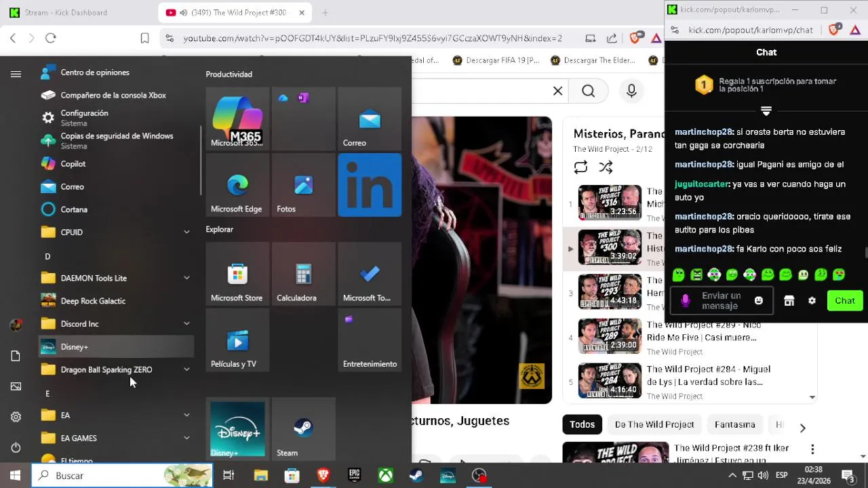Open Documents icon in Start sidebar

point(16,356)
